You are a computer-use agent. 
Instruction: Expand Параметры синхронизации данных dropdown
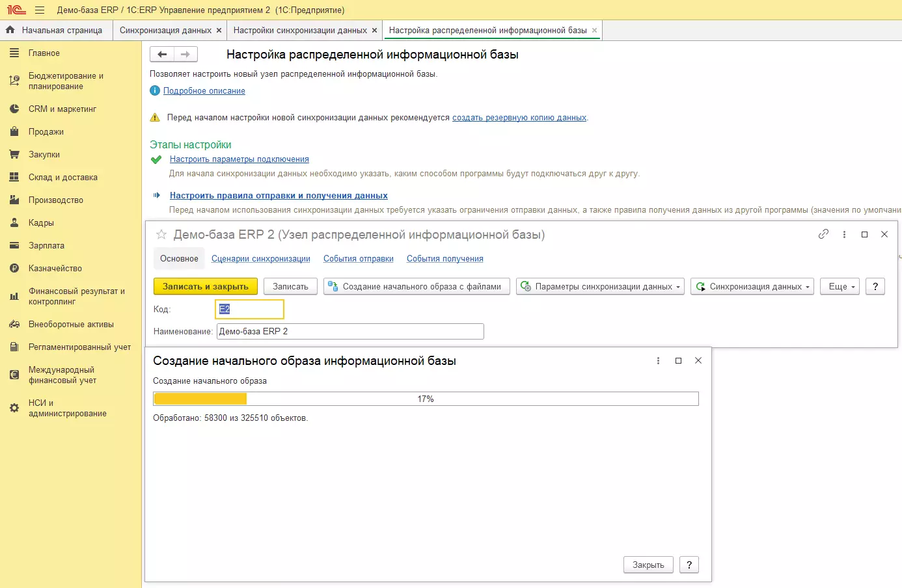[x=600, y=287]
